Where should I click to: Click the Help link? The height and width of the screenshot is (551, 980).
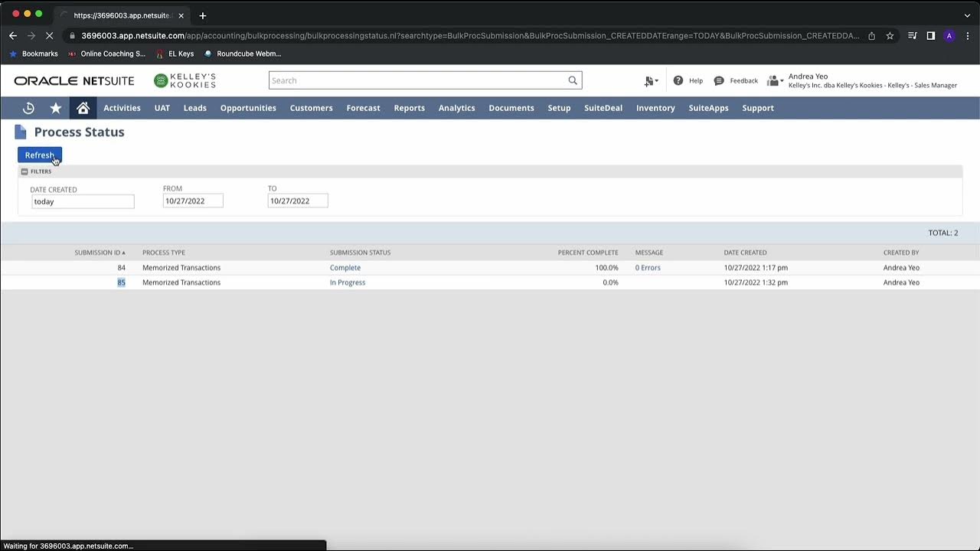click(696, 80)
